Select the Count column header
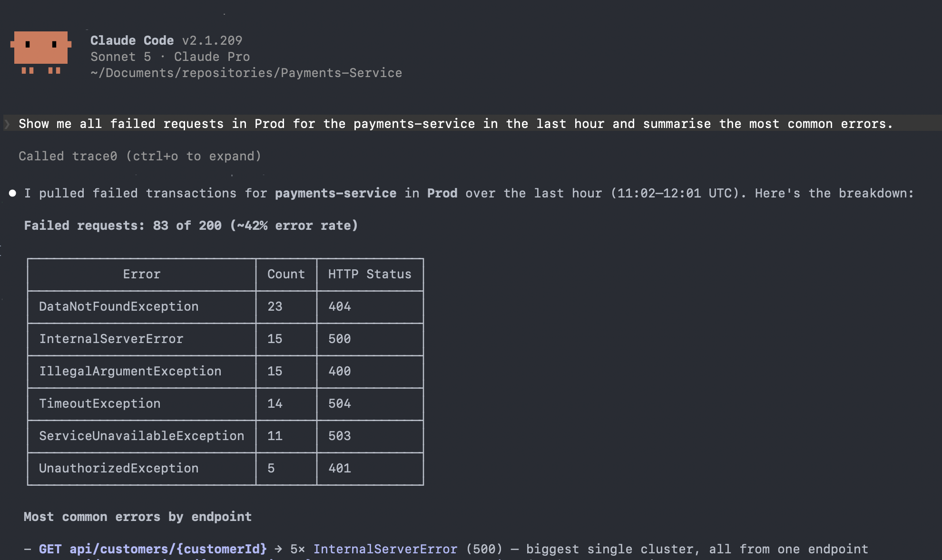The width and height of the screenshot is (942, 560). 286,275
